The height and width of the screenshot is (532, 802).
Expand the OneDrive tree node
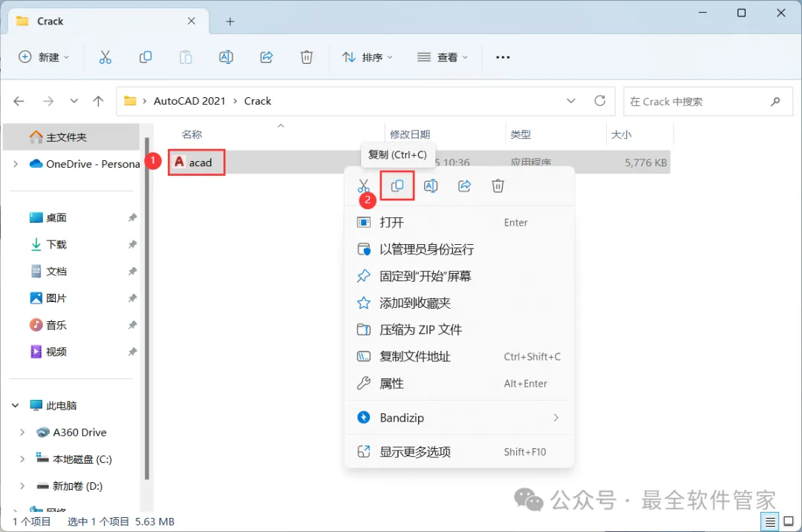(x=16, y=164)
